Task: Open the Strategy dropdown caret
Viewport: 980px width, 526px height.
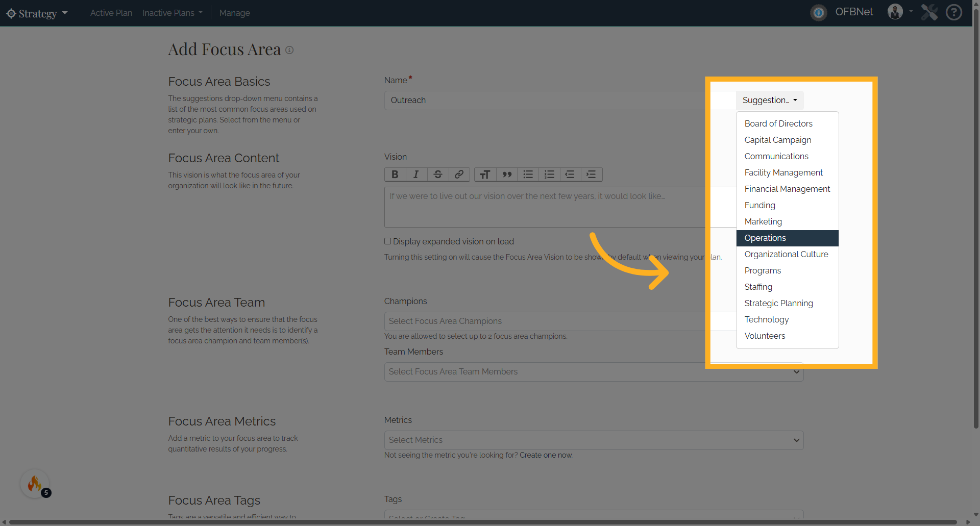Action: [65, 13]
